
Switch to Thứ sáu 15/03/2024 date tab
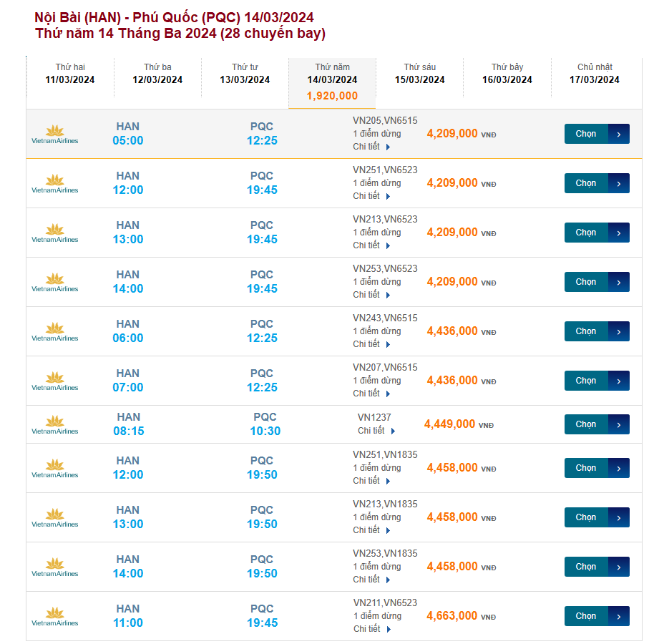tap(420, 74)
